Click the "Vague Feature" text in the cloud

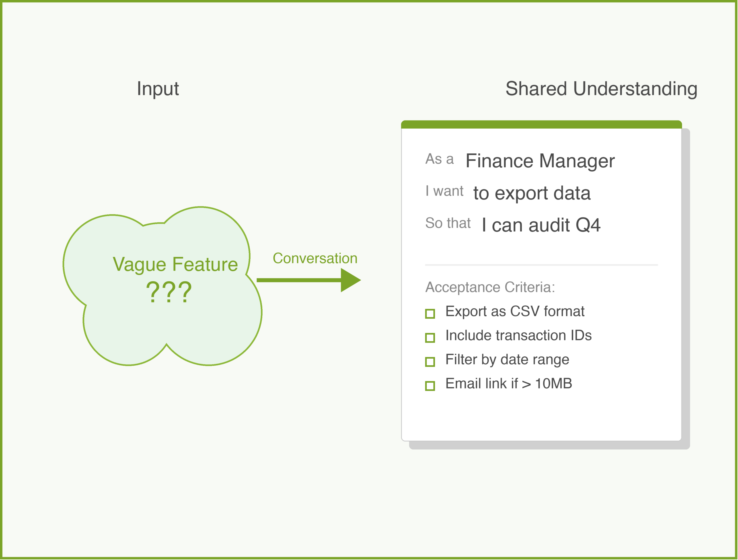pos(175,264)
